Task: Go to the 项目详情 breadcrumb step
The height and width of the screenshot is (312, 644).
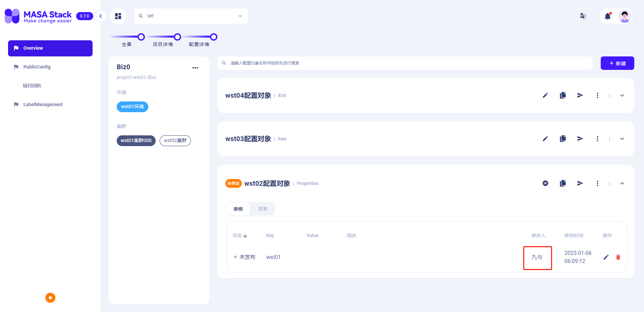Action: pyautogui.click(x=163, y=44)
